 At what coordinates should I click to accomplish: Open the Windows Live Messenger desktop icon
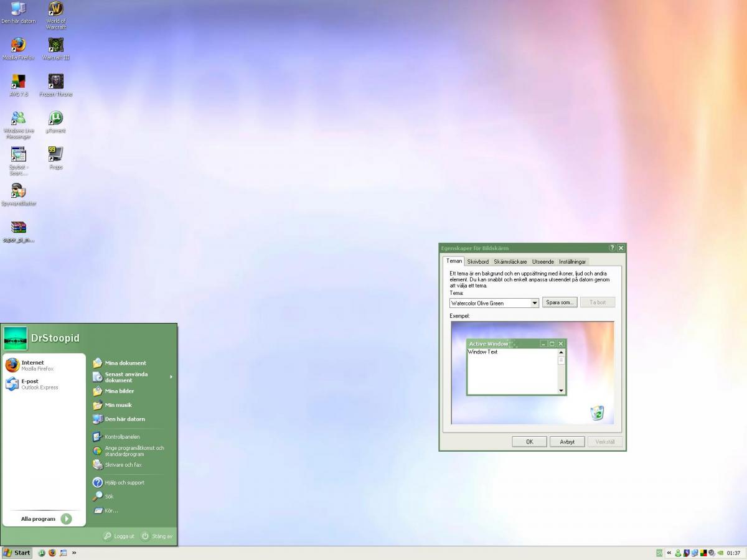pyautogui.click(x=19, y=118)
